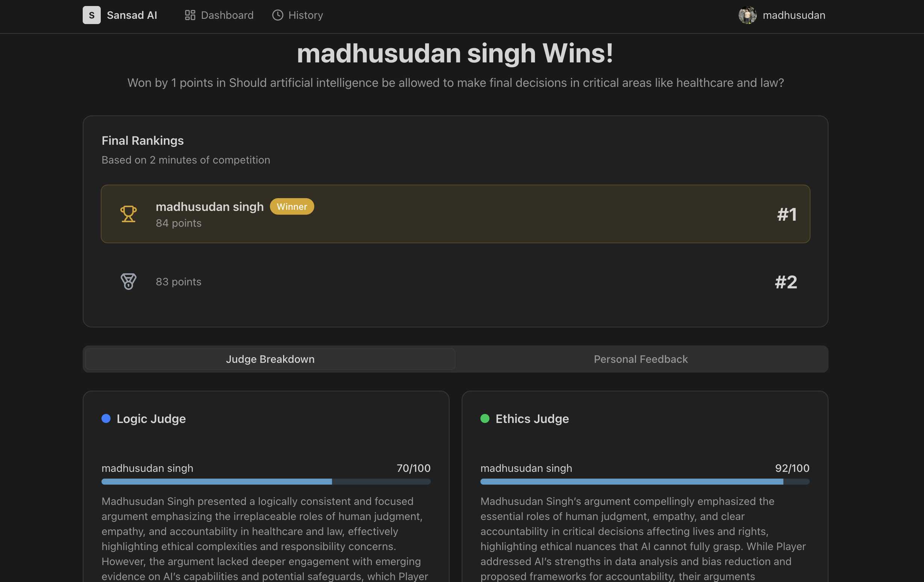The width and height of the screenshot is (924, 582).
Task: Click the silver medal icon
Action: pyautogui.click(x=128, y=282)
